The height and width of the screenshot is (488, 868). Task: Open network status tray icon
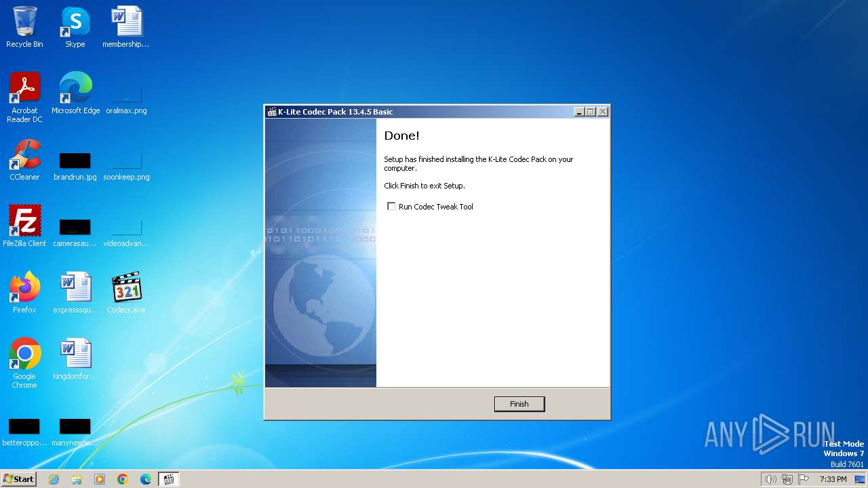click(x=787, y=479)
